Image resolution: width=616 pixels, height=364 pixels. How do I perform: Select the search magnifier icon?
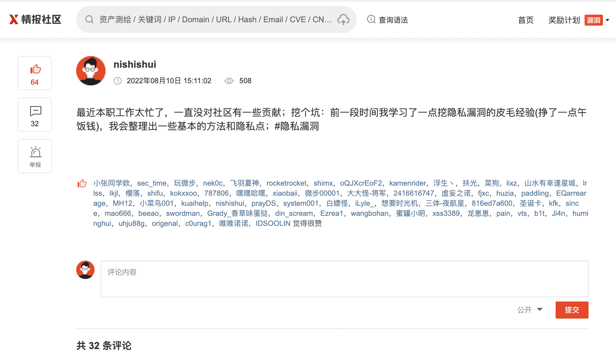coord(89,19)
